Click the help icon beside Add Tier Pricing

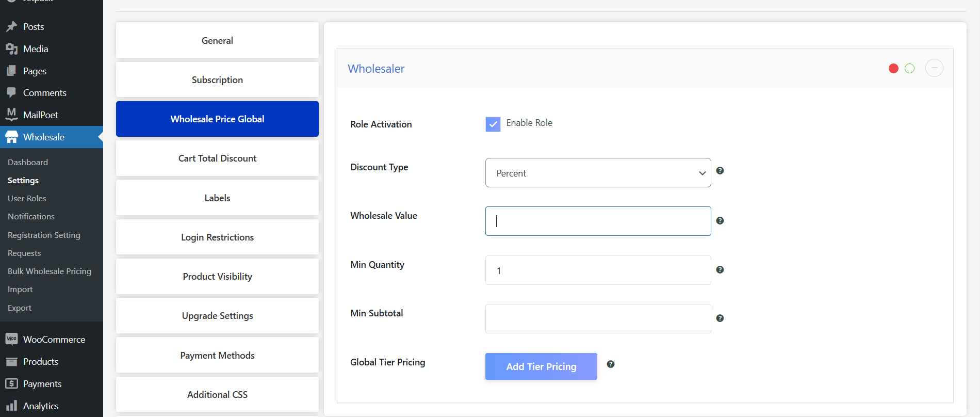click(x=611, y=364)
